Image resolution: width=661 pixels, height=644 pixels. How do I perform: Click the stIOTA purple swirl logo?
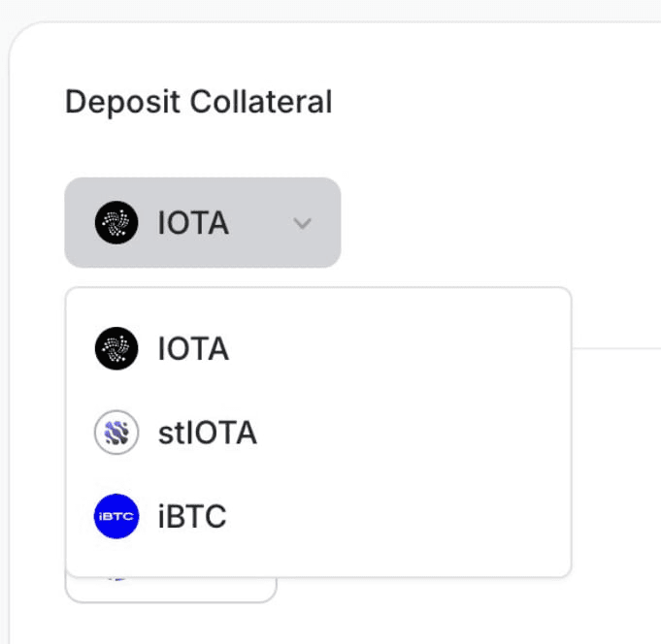(116, 433)
